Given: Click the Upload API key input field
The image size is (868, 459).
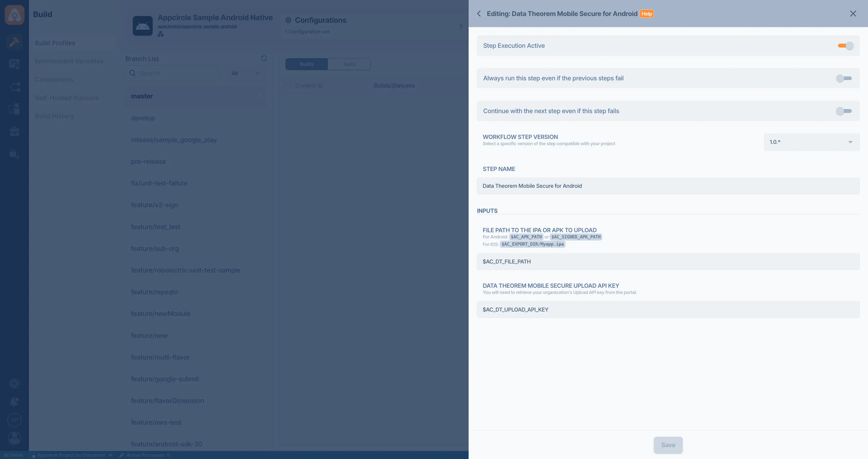Looking at the screenshot, I should [668, 309].
